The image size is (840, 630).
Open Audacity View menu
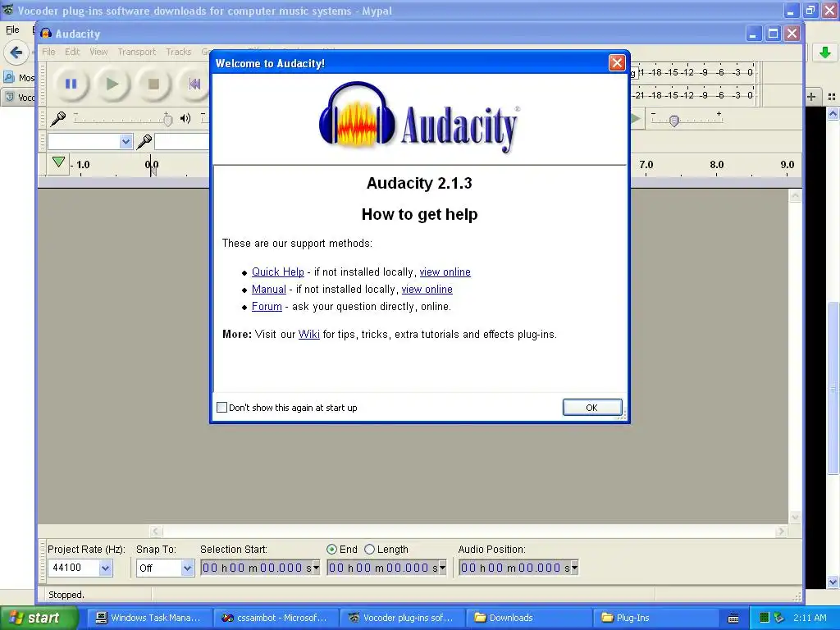tap(98, 52)
